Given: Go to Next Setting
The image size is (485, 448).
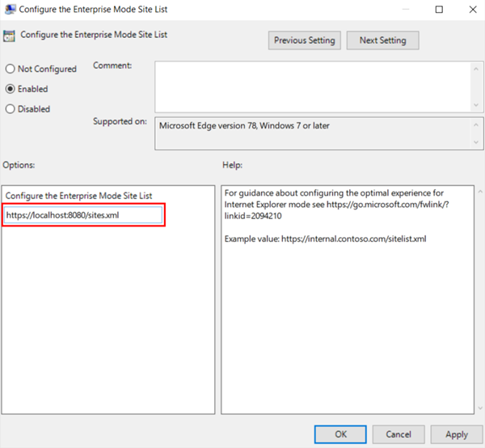Looking at the screenshot, I should tap(382, 40).
